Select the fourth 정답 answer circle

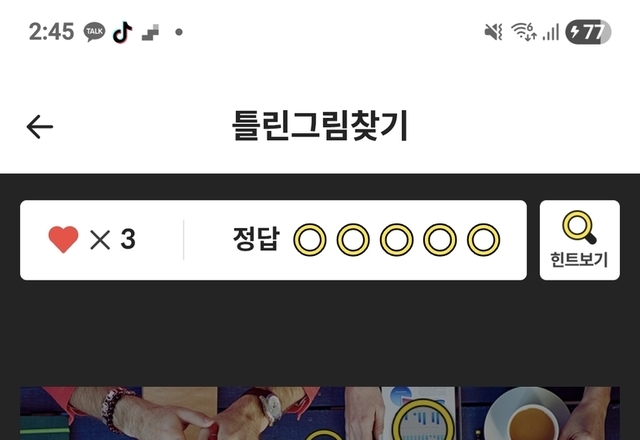pyautogui.click(x=440, y=240)
